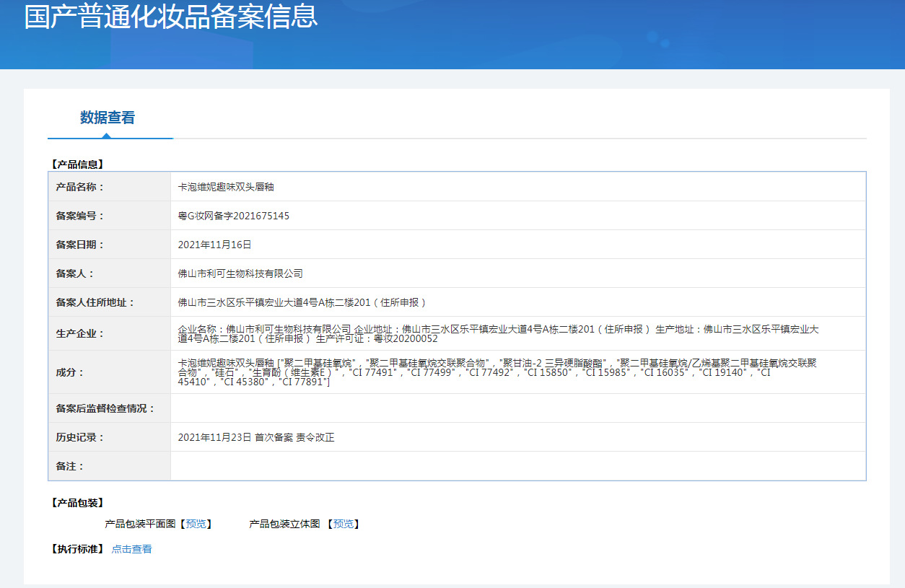905x588 pixels.
Task: Click the 备案后监督检查情况 label cell
Action: click(110, 408)
